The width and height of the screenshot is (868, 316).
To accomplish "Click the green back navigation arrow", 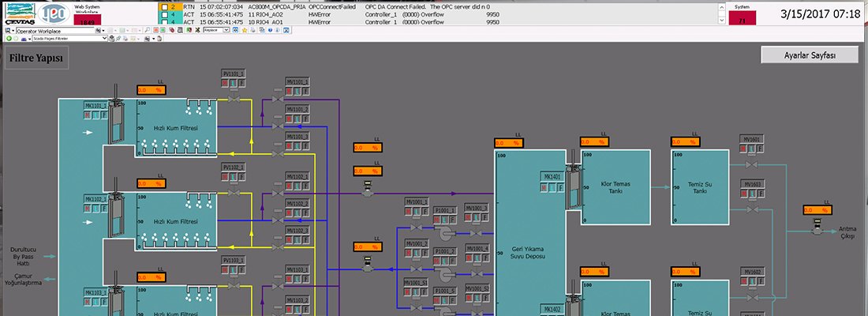I will [7, 38].
